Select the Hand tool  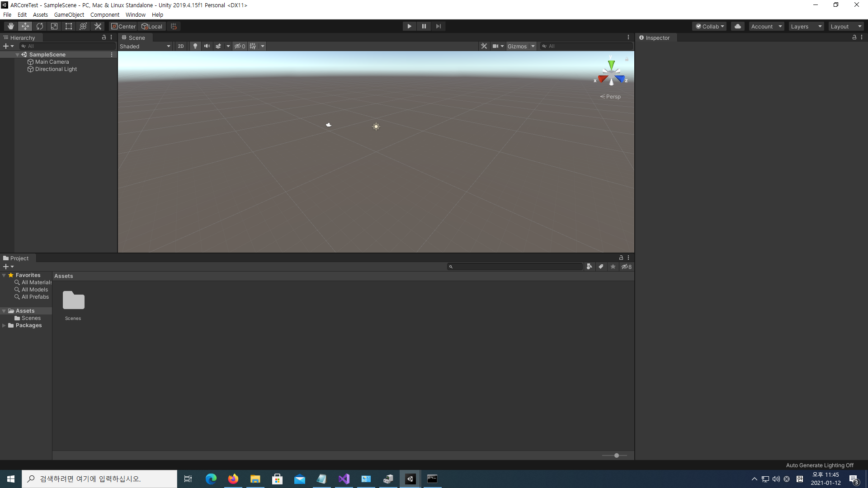10,26
